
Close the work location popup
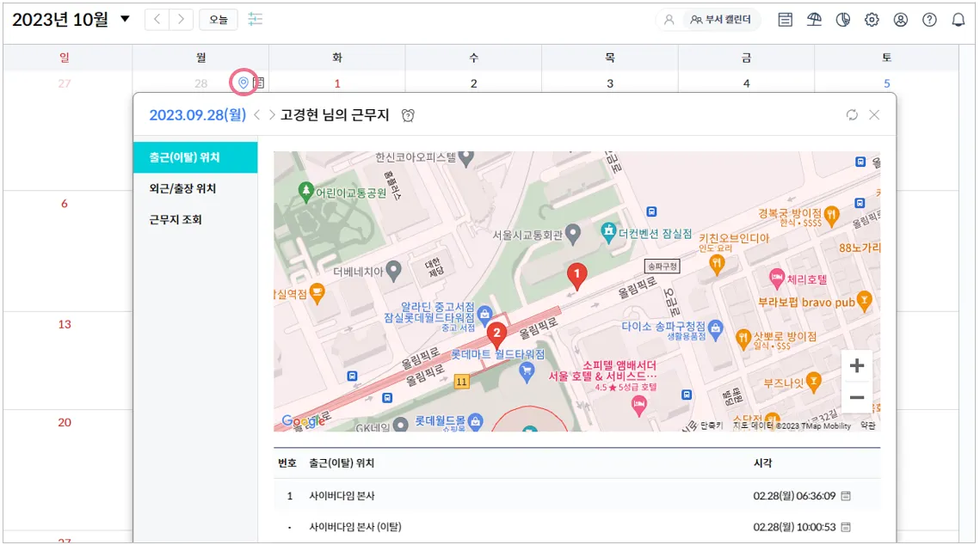tap(874, 115)
